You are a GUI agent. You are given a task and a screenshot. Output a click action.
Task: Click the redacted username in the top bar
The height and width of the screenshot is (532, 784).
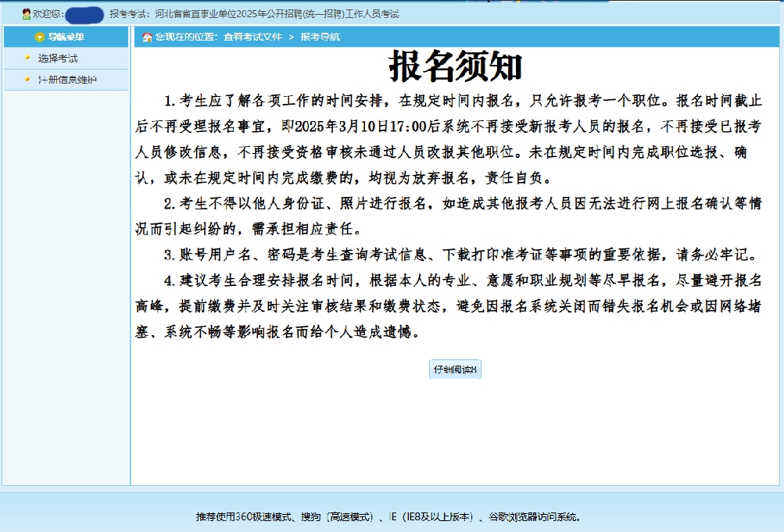(x=84, y=14)
